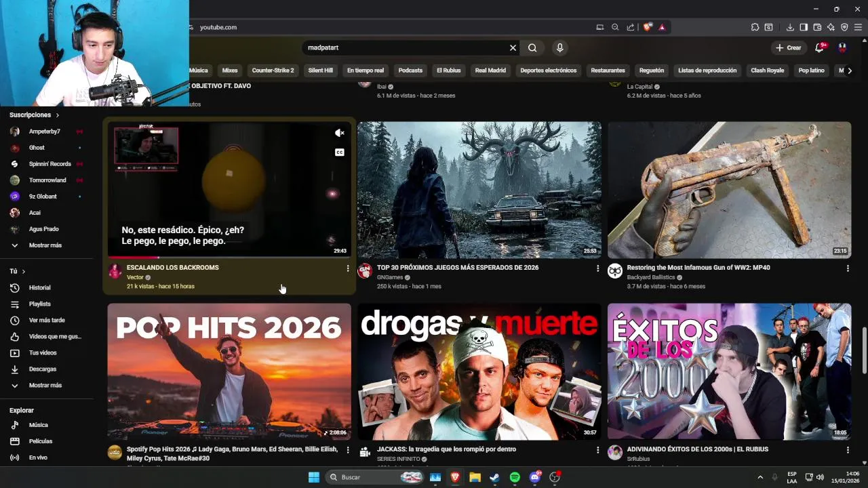Open Steam from the Windows taskbar

tap(495, 477)
